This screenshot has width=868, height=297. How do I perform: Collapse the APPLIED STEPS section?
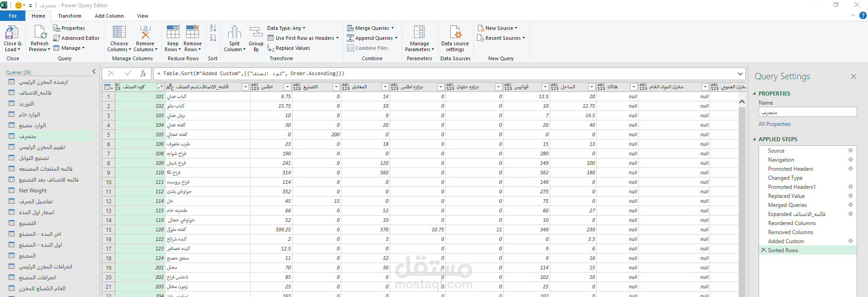(x=755, y=139)
